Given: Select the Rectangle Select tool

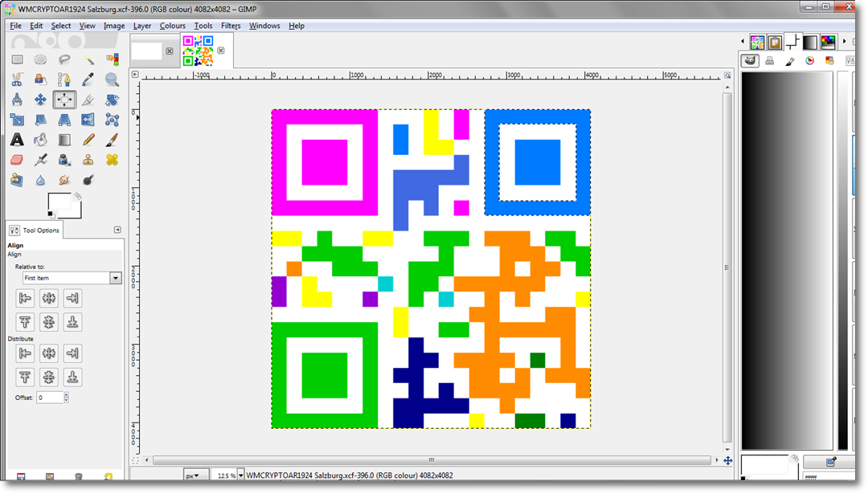Looking at the screenshot, I should (17, 59).
